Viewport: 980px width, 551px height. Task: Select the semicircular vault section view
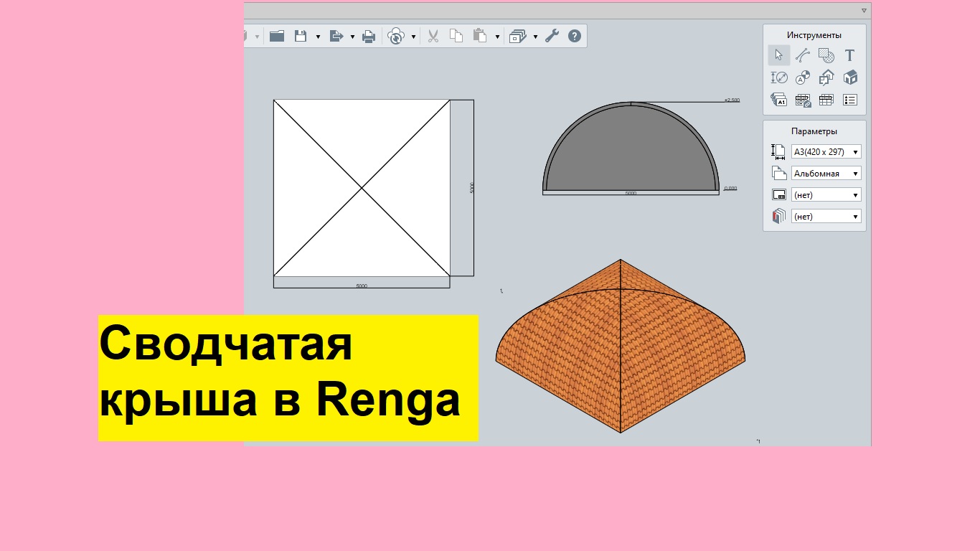(x=631, y=148)
